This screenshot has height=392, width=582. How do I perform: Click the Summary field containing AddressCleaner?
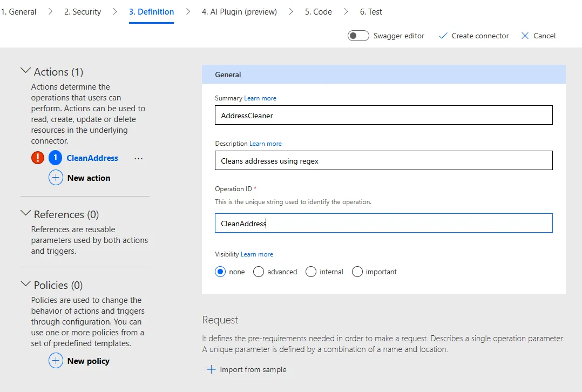384,115
